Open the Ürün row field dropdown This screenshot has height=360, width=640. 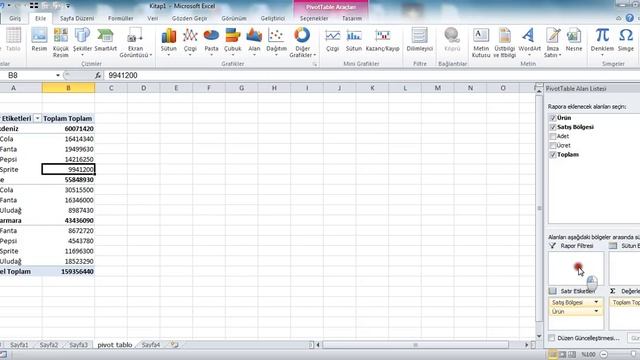click(x=596, y=311)
